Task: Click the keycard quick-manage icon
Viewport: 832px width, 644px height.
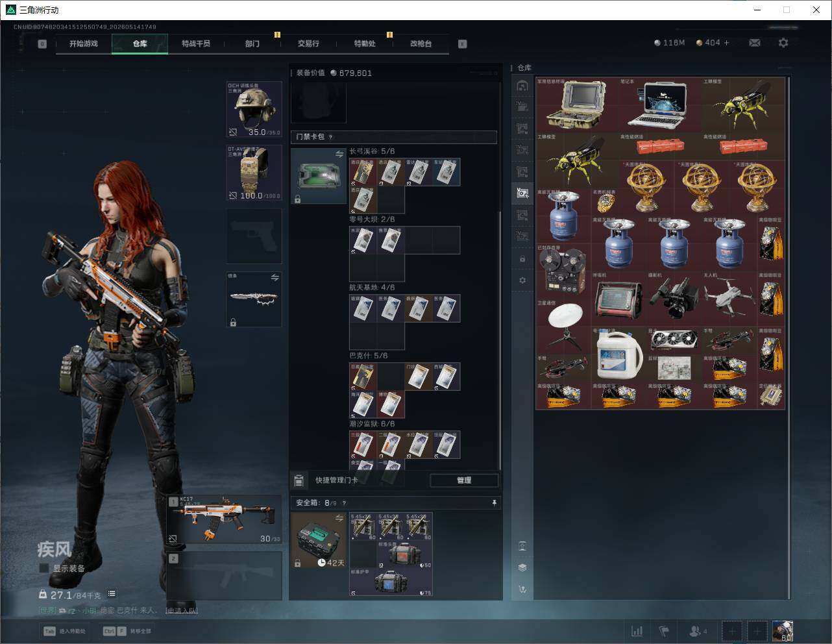Action: (299, 480)
